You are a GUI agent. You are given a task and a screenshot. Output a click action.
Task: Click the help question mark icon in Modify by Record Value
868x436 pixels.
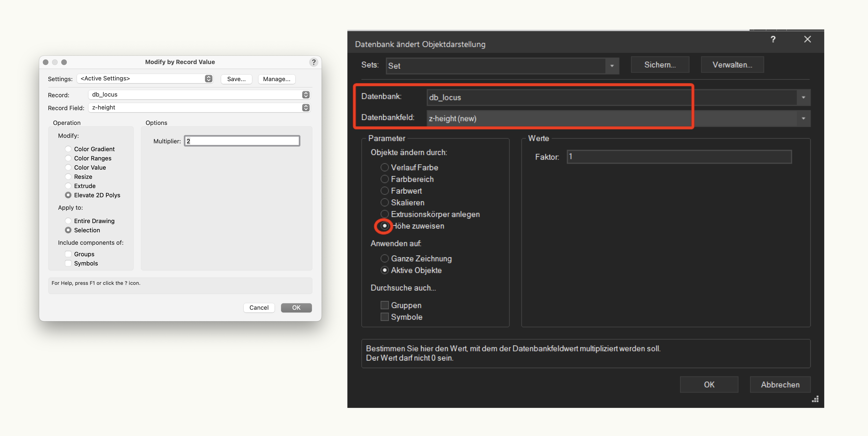(x=313, y=62)
